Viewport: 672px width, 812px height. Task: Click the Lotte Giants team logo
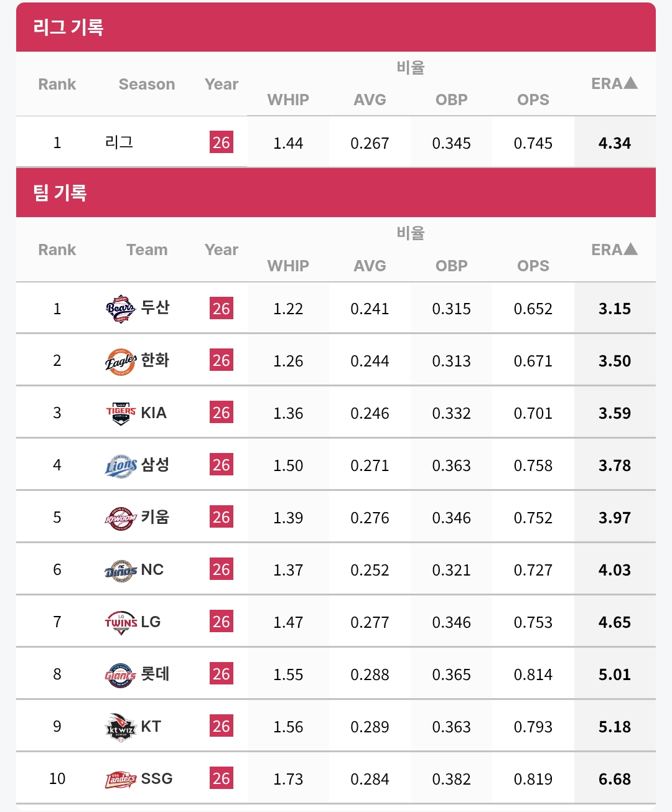(x=121, y=674)
